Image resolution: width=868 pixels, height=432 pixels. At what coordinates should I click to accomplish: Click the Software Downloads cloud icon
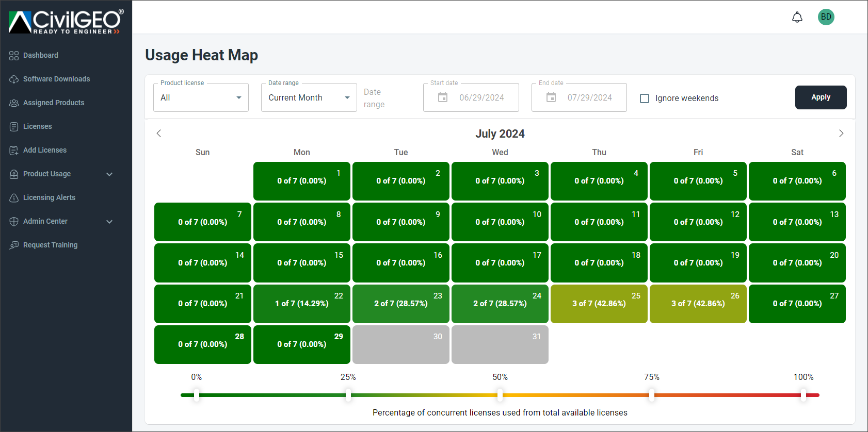coord(14,79)
